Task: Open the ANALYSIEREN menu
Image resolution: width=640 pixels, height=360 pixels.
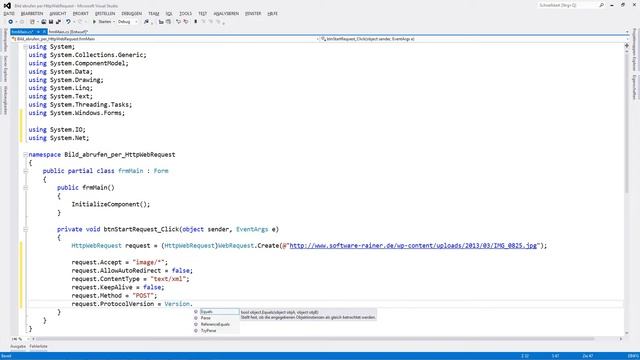Action: point(226,13)
